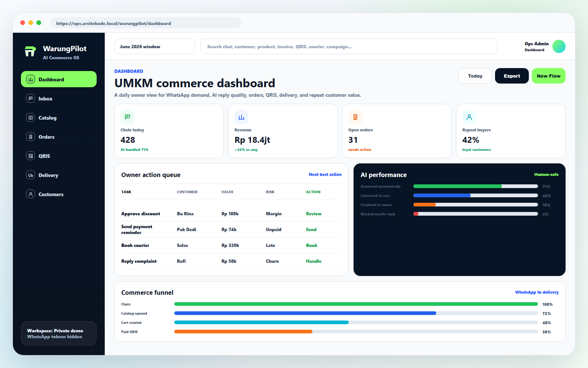Open the Next best action link

(325, 174)
